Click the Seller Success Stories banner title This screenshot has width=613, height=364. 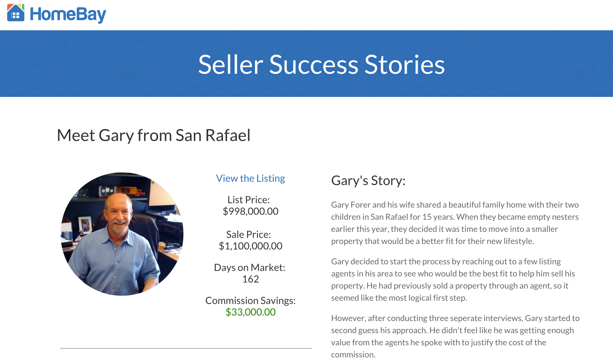click(x=321, y=64)
